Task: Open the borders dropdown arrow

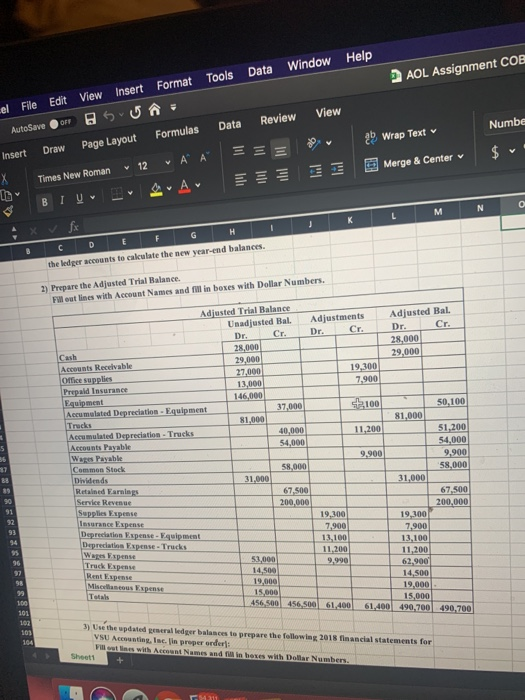Action: pos(130,192)
